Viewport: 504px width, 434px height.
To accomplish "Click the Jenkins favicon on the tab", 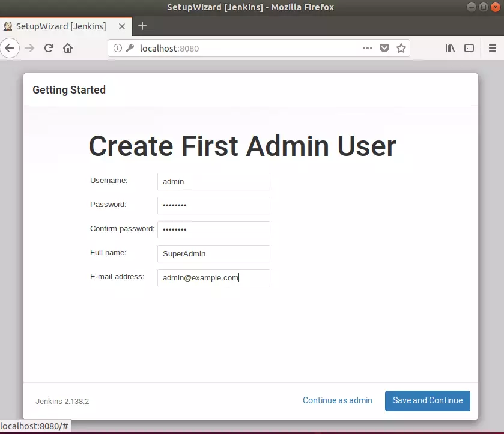I will click(x=8, y=26).
